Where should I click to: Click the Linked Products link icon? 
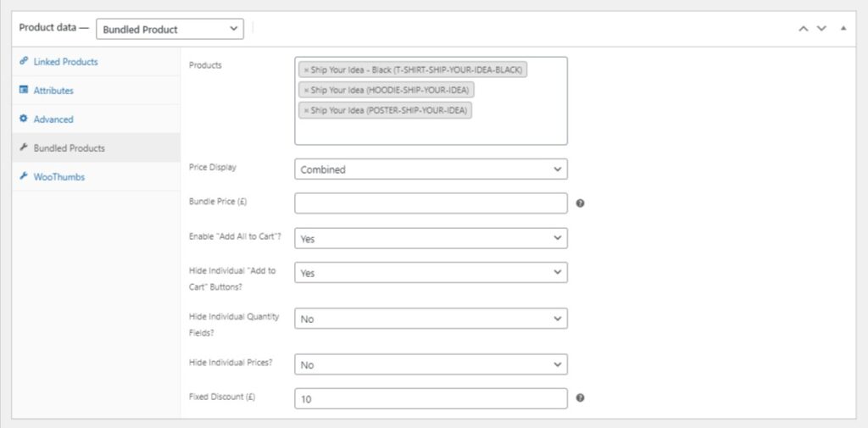(x=23, y=62)
